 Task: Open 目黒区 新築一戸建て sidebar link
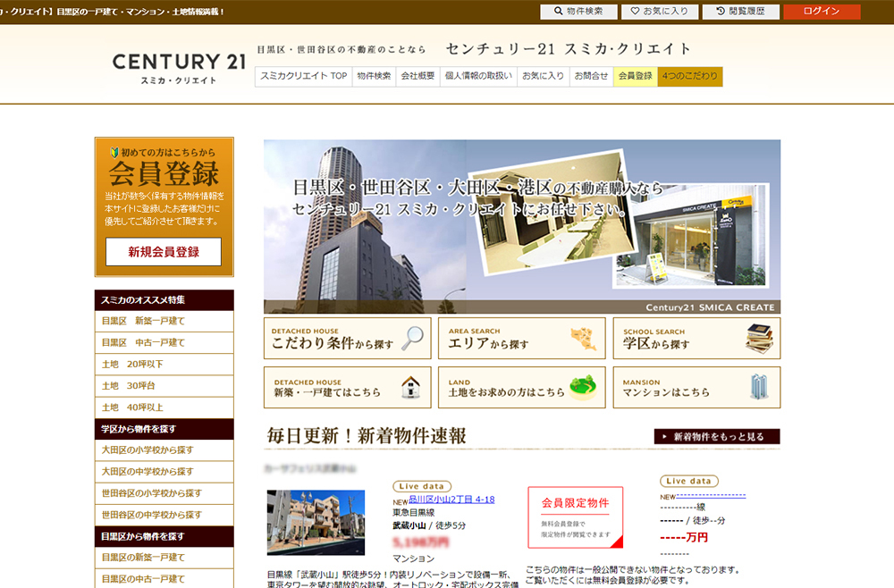pyautogui.click(x=164, y=322)
